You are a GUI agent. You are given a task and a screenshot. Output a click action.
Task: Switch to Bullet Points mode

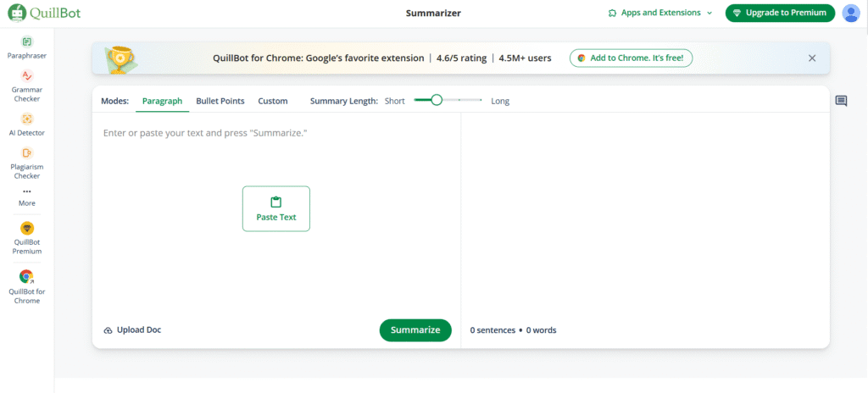point(220,102)
